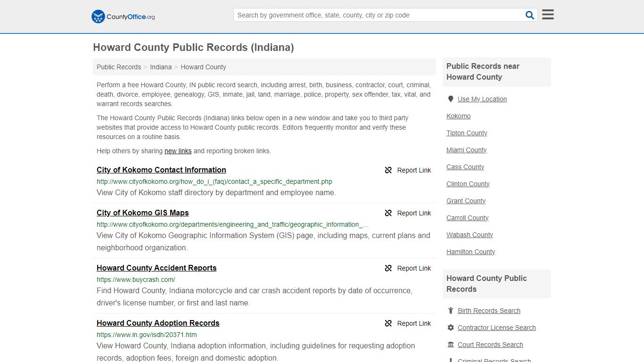The height and width of the screenshot is (362, 644).
Task: Open Indiana breadcrumb link
Action: click(x=161, y=67)
